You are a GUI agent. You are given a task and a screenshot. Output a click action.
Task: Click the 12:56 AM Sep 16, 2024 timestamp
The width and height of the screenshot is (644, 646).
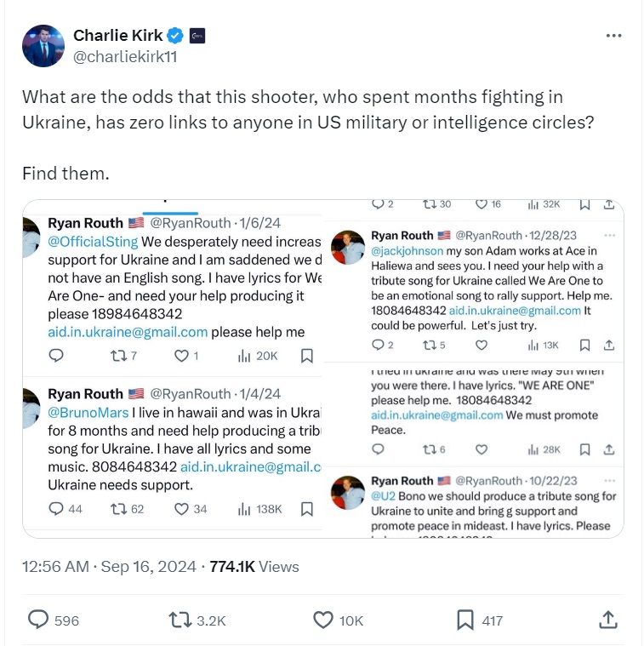click(109, 566)
